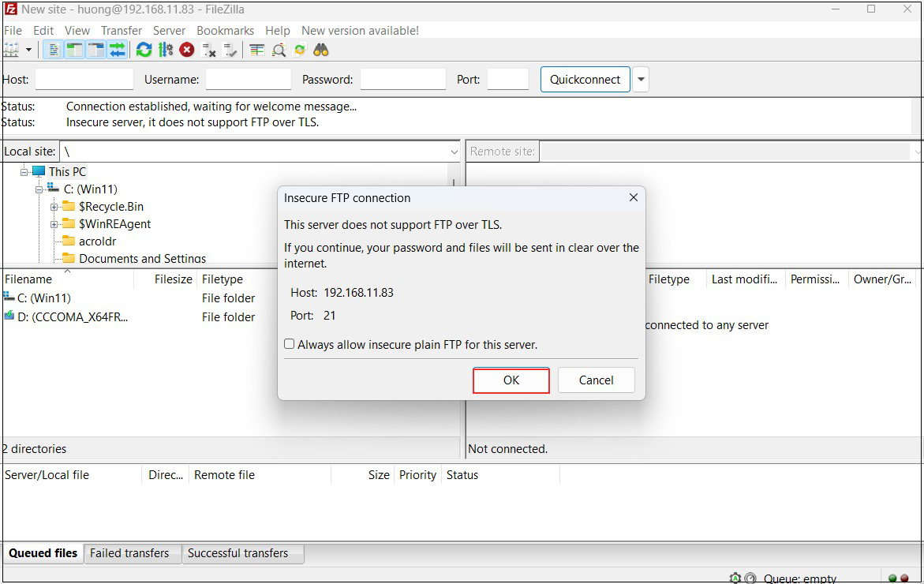
Task: Open the Help menu
Action: (x=278, y=31)
